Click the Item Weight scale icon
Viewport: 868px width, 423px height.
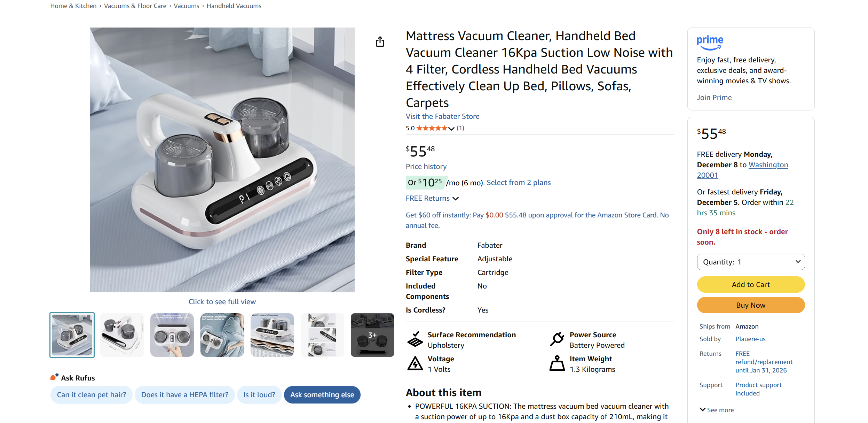557,363
